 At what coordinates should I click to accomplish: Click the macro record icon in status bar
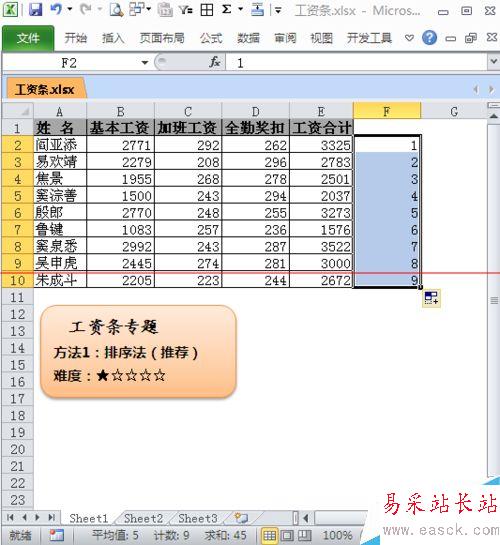(x=57, y=535)
